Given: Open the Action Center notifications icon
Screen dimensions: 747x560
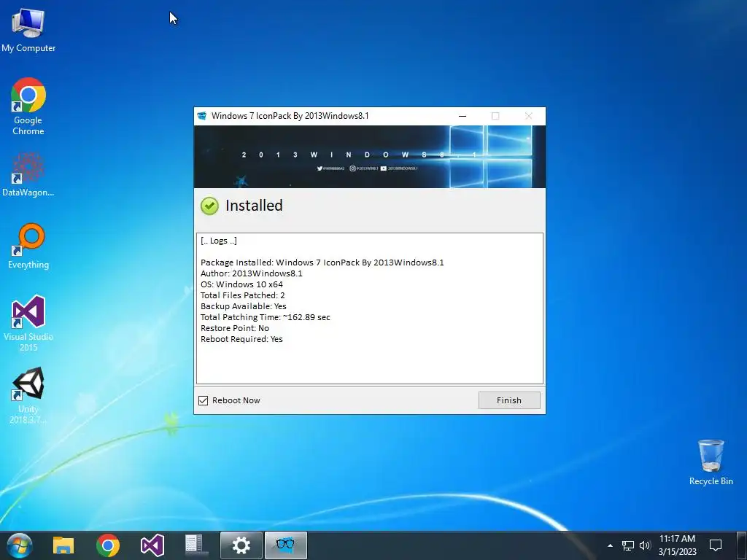Looking at the screenshot, I should point(716,545).
